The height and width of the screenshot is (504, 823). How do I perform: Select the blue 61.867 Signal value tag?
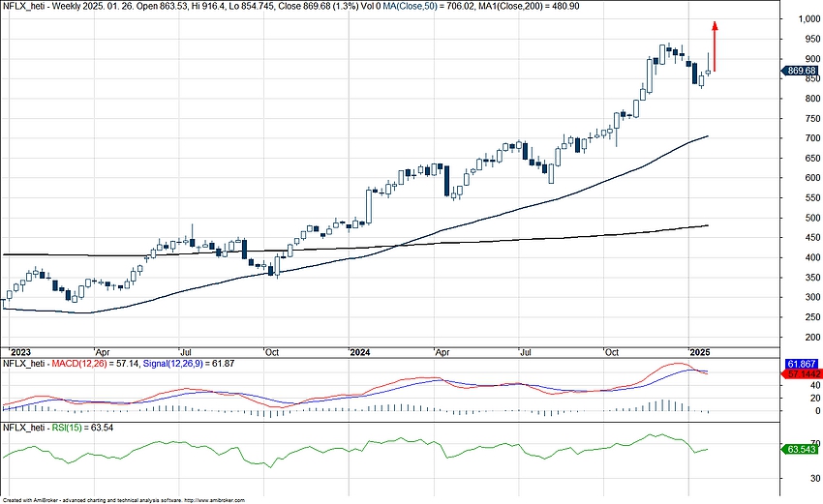tap(802, 364)
